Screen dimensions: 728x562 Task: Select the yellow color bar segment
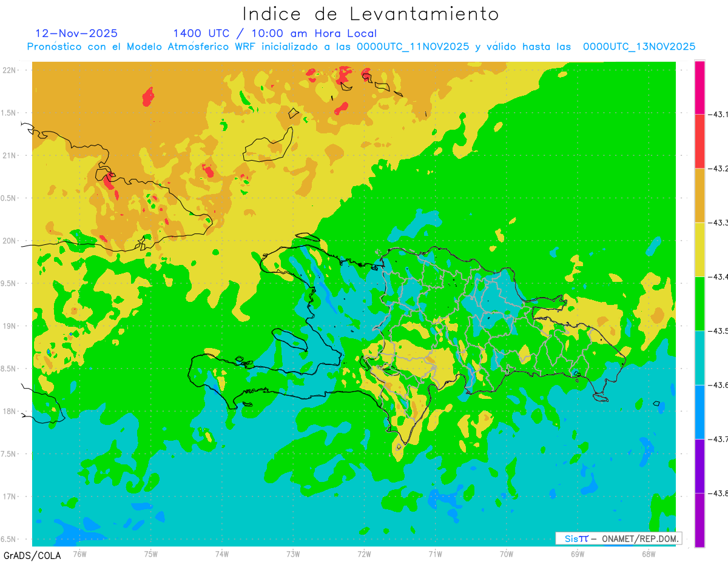coord(699,249)
